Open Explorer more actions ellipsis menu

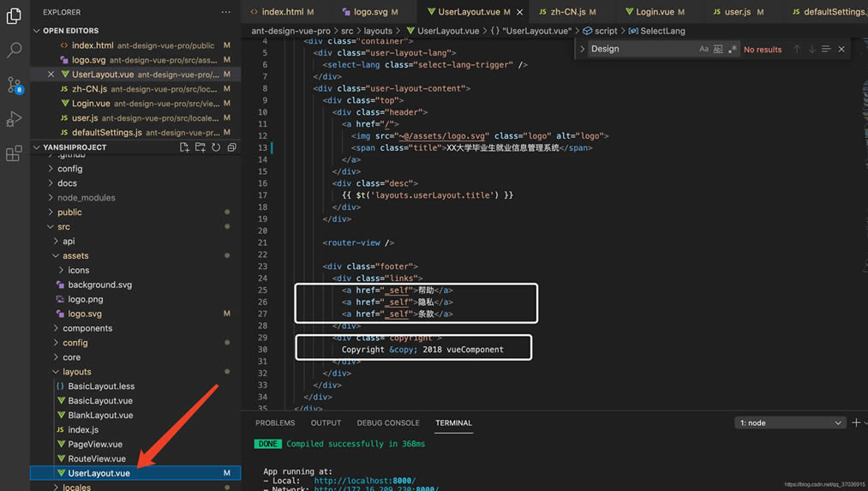(x=226, y=12)
